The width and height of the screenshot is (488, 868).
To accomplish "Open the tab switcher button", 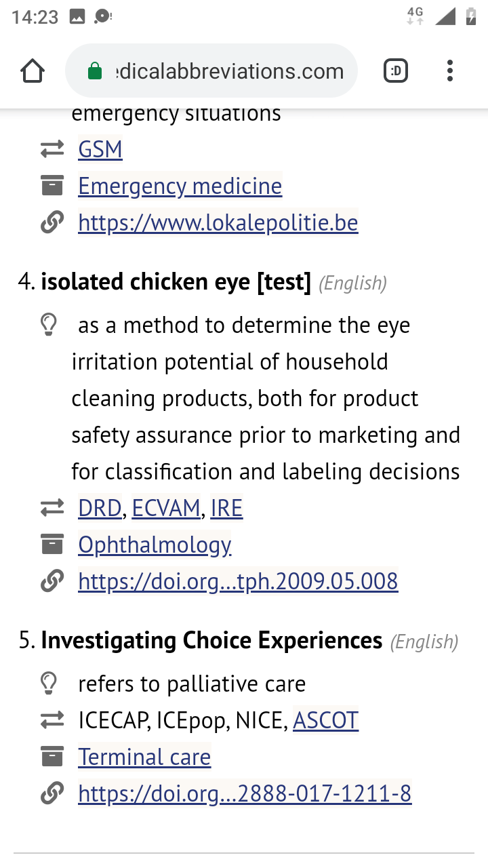I will tap(396, 71).
